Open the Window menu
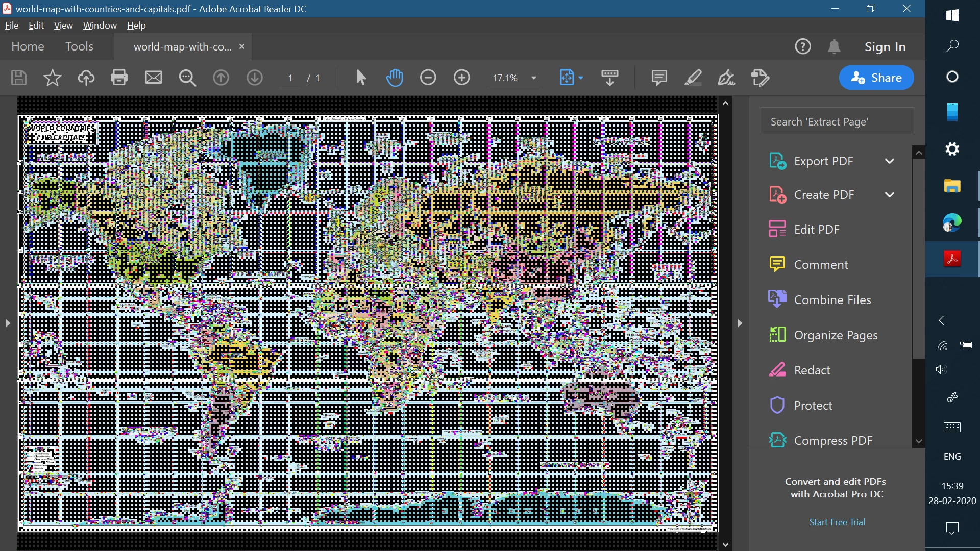The width and height of the screenshot is (980, 551). 100,25
